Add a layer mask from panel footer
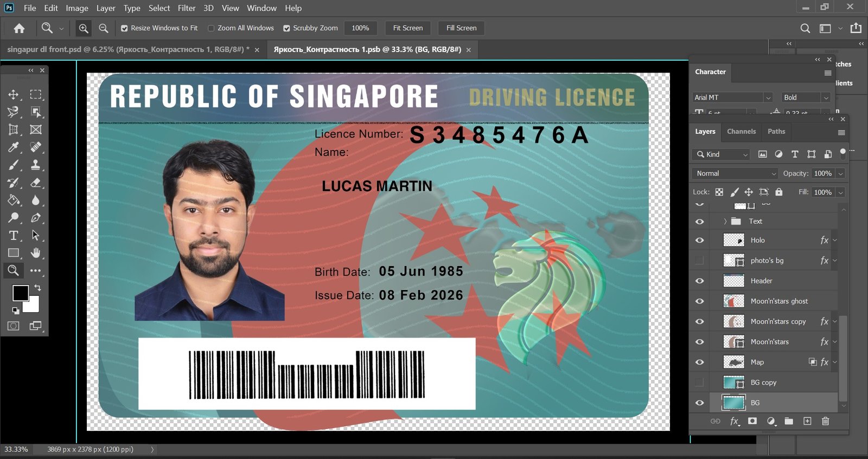 [x=752, y=421]
